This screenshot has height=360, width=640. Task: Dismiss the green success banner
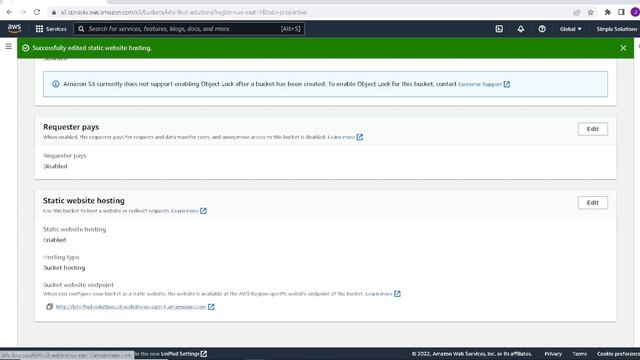[x=623, y=48]
